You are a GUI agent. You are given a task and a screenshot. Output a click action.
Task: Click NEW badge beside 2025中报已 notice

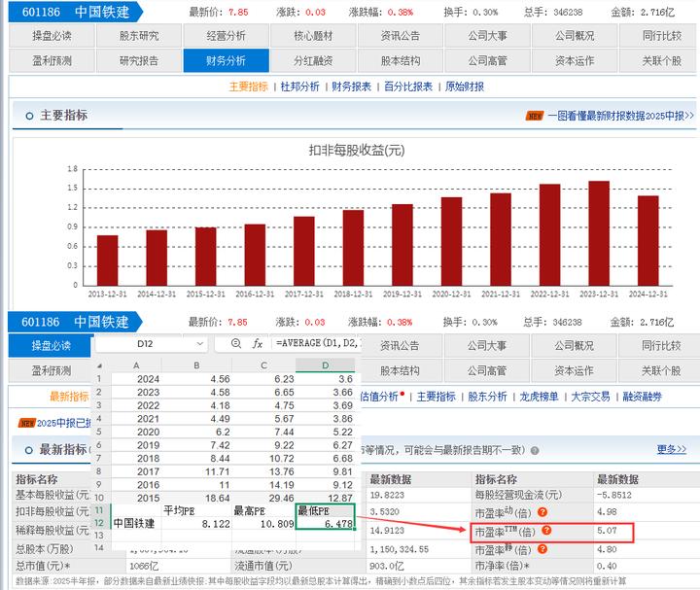27,423
